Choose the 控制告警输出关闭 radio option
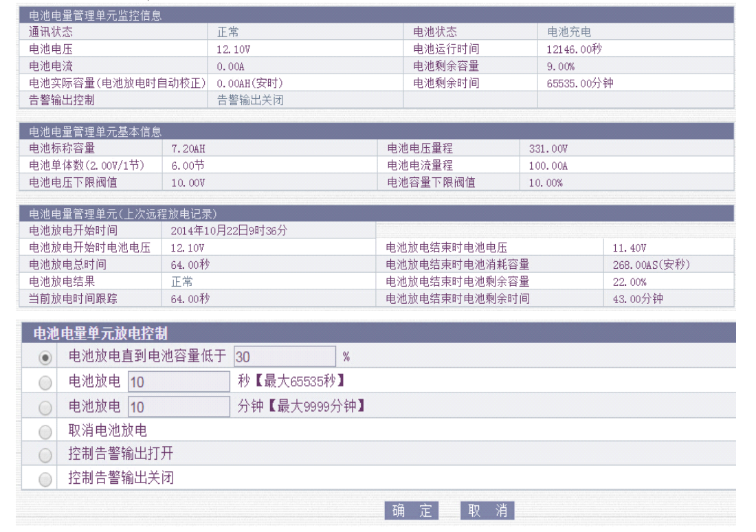The width and height of the screenshot is (756, 532). 45,479
